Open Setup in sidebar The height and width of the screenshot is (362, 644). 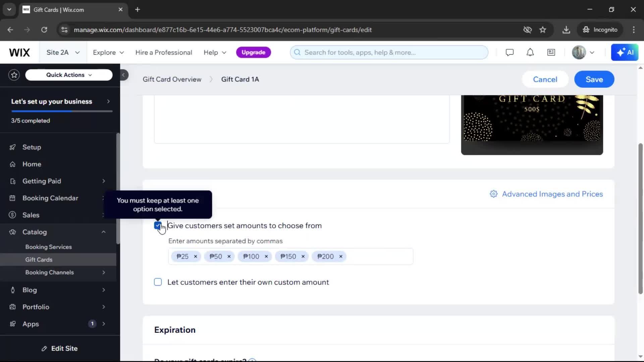pyautogui.click(x=32, y=147)
